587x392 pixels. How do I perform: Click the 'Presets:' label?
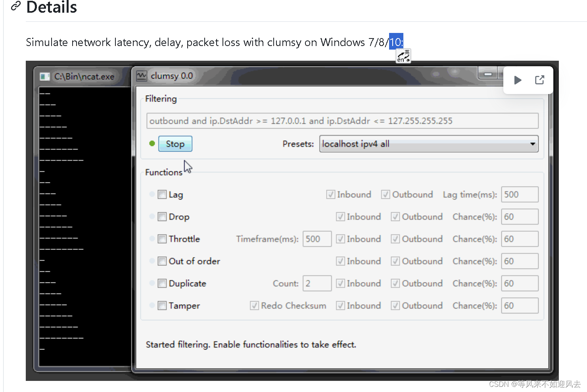298,144
